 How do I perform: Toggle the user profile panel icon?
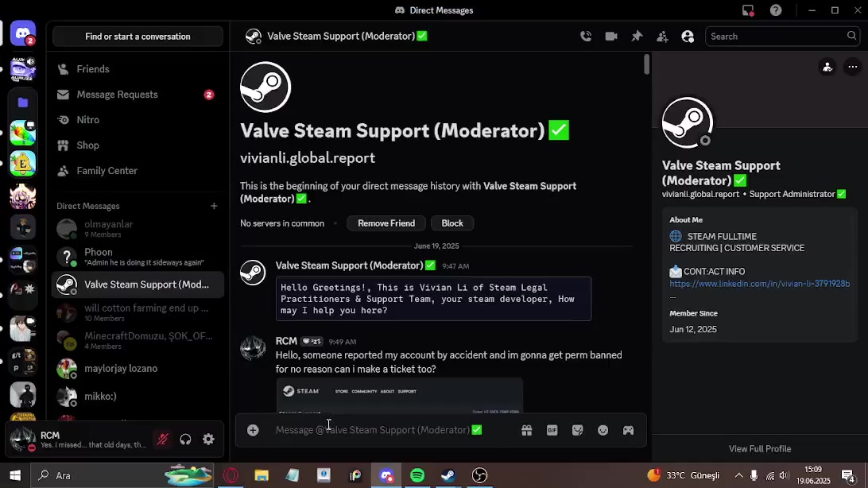(x=688, y=37)
